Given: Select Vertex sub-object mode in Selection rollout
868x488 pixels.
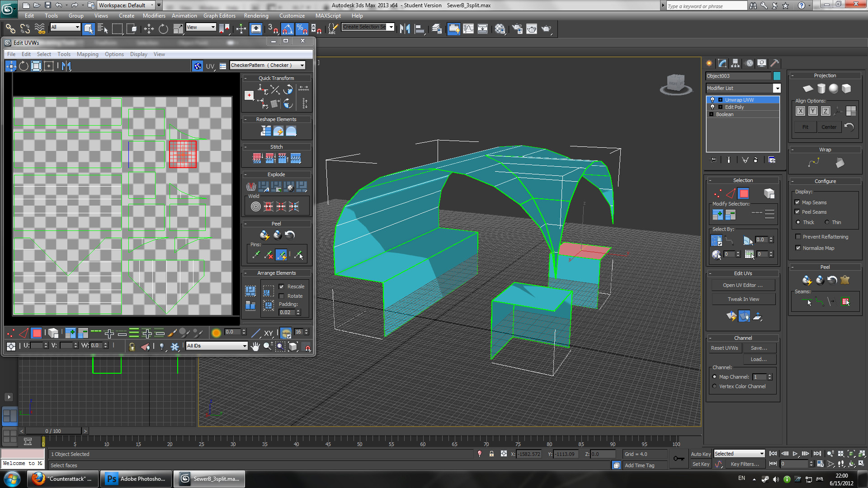Looking at the screenshot, I should point(717,194).
